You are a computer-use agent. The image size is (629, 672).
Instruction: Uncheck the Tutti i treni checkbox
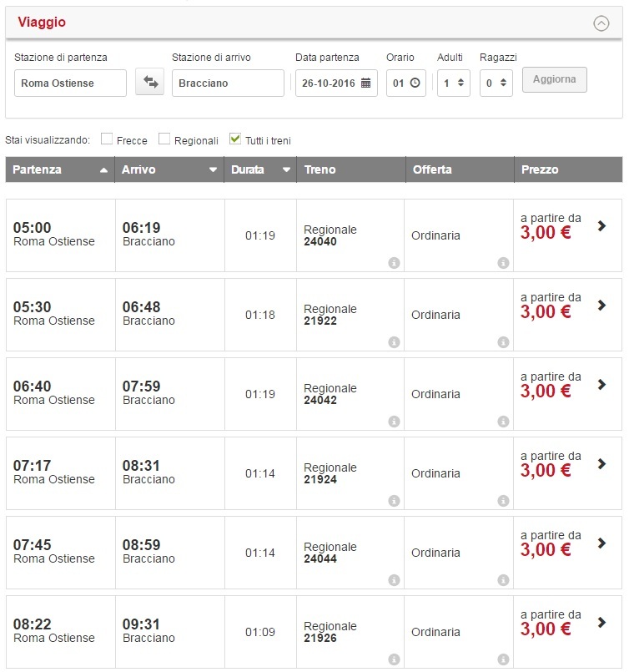tap(235, 139)
